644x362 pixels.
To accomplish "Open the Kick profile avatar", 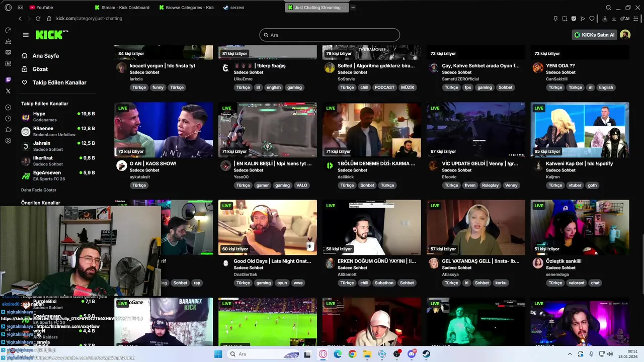I will tap(625, 35).
